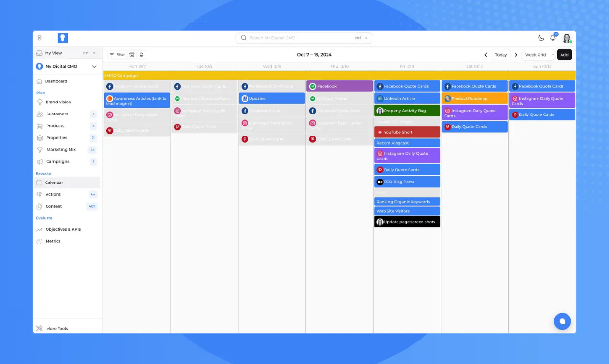The image size is (609, 364).
Task: Click the 44 badge beside Marketing Mix
Action: (93, 150)
